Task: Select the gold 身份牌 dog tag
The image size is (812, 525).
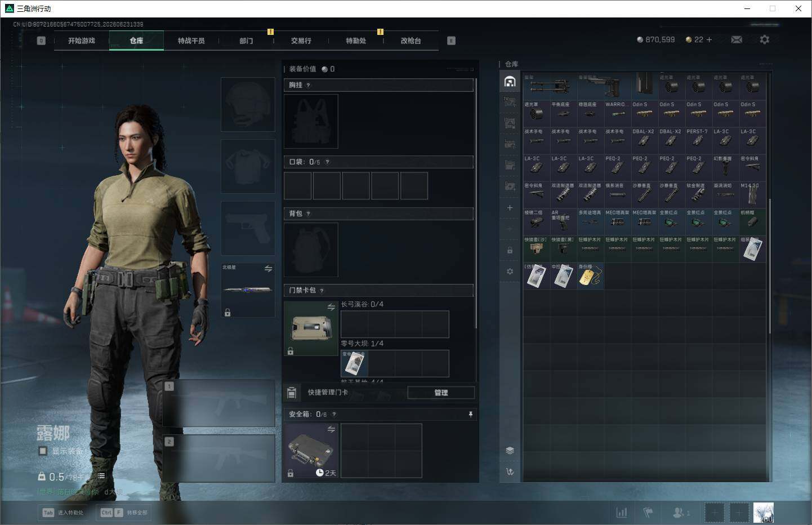Action: [590, 275]
